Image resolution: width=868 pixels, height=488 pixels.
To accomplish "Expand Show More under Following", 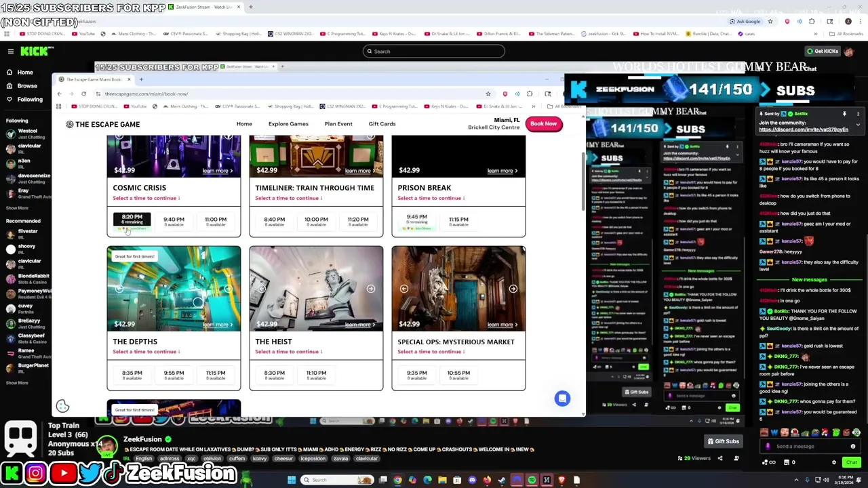I will pyautogui.click(x=17, y=208).
